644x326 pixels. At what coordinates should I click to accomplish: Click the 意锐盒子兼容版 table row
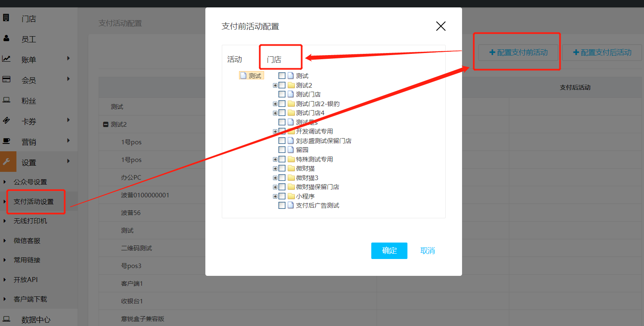click(238, 319)
